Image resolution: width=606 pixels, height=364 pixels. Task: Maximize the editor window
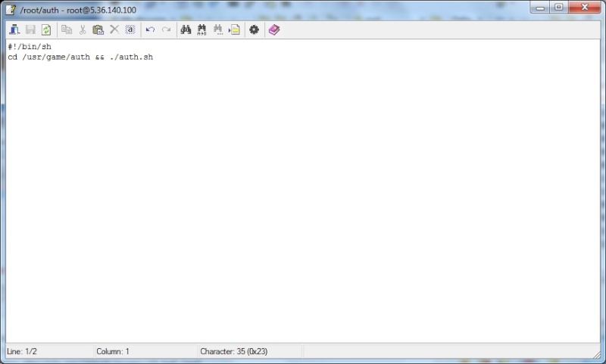click(559, 8)
